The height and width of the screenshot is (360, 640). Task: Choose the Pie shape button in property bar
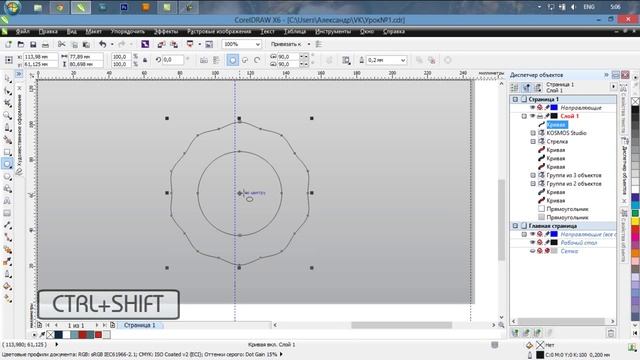(245, 60)
